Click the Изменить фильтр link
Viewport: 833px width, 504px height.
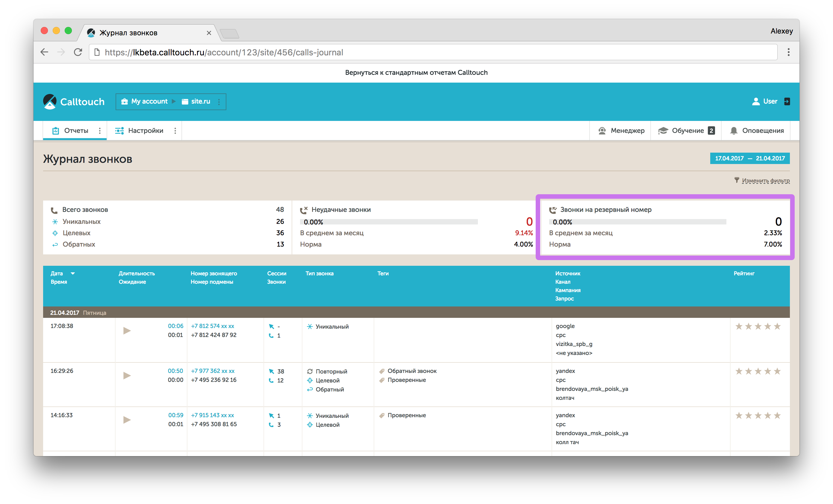tap(765, 180)
